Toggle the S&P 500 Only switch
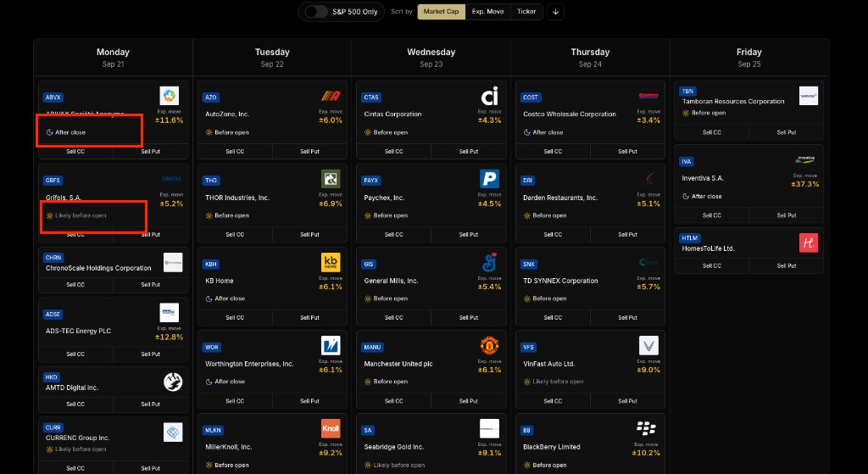 point(316,12)
